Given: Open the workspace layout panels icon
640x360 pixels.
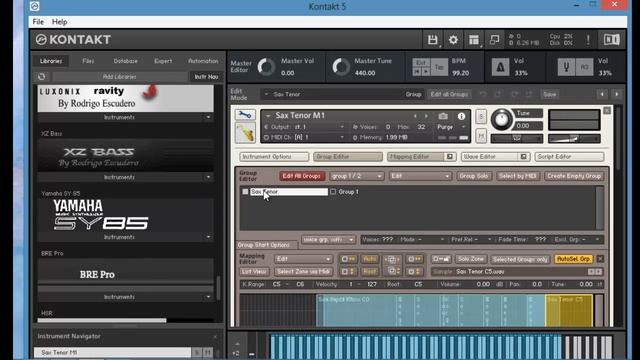Looking at the screenshot, I should pos(474,40).
